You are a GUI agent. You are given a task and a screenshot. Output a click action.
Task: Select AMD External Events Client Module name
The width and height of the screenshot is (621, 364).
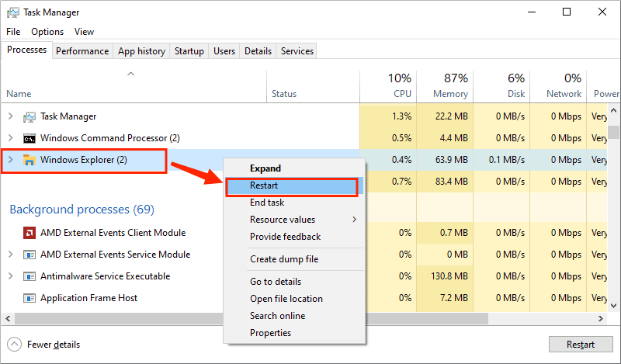[x=113, y=233]
